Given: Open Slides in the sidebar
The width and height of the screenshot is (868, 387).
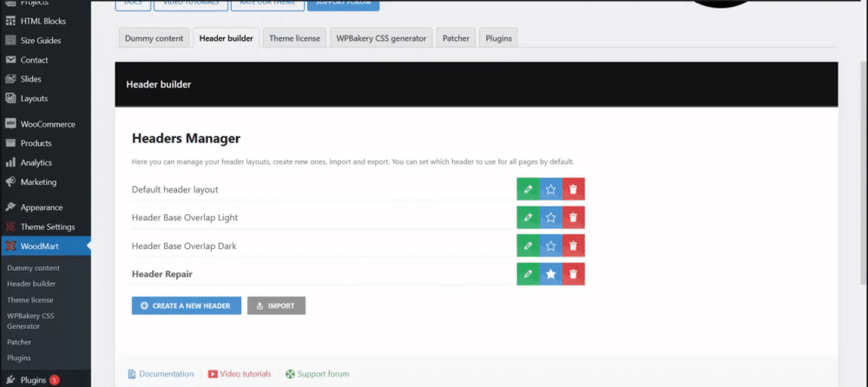Looking at the screenshot, I should [x=45, y=79].
